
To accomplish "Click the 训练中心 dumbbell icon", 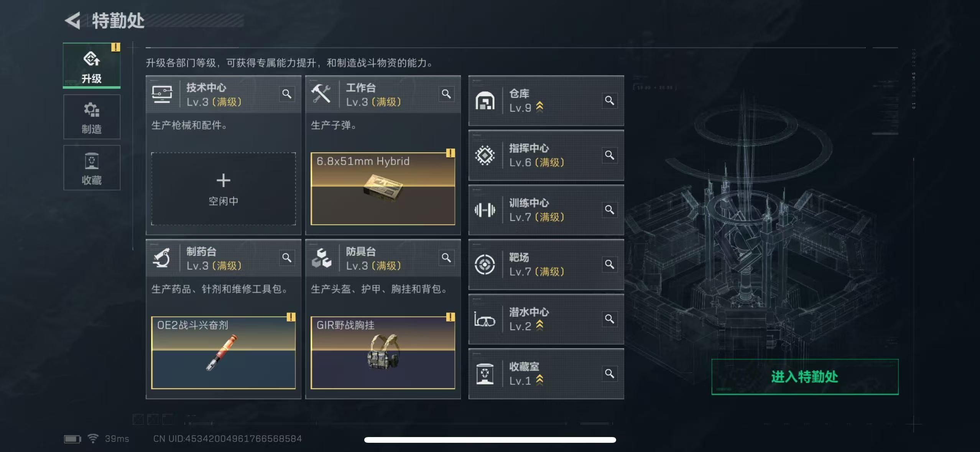I will click(485, 210).
